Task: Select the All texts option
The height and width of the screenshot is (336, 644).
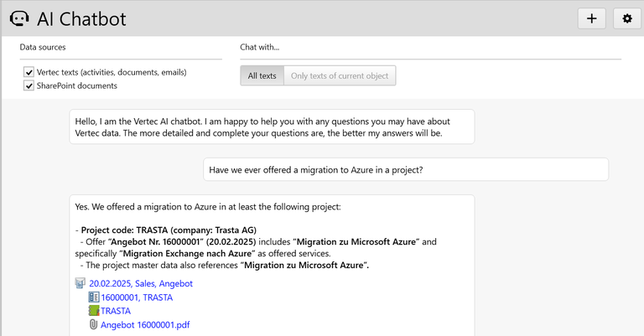Action: tap(262, 76)
